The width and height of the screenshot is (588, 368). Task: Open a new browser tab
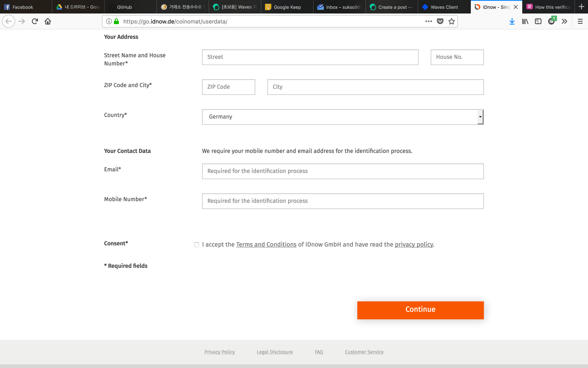click(x=581, y=7)
